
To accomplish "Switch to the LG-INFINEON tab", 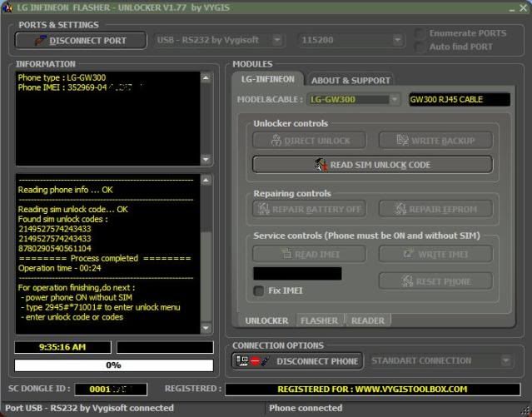I will [x=268, y=79].
